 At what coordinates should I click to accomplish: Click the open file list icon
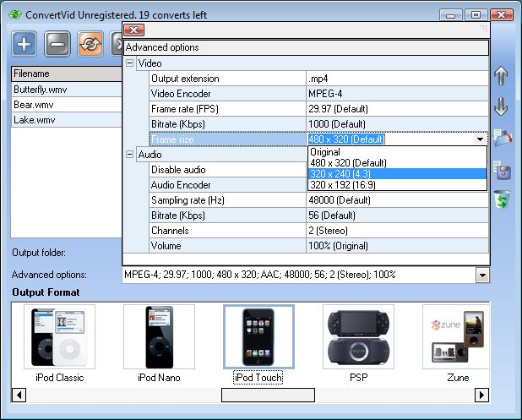click(x=501, y=139)
